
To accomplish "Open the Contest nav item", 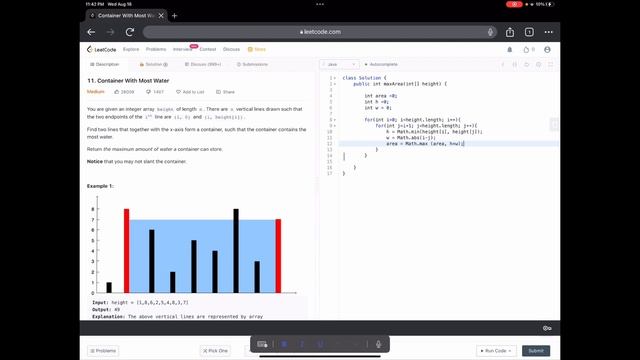I will pyautogui.click(x=208, y=49).
